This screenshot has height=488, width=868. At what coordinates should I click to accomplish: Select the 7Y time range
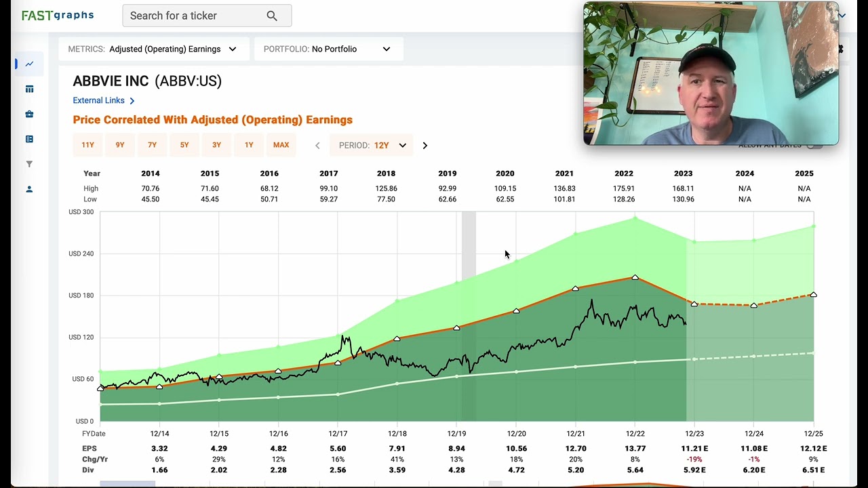(x=152, y=145)
